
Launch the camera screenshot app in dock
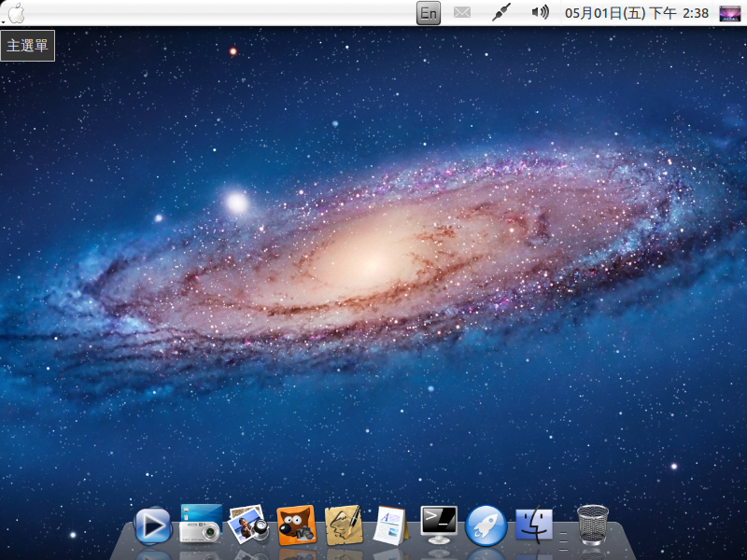click(201, 524)
